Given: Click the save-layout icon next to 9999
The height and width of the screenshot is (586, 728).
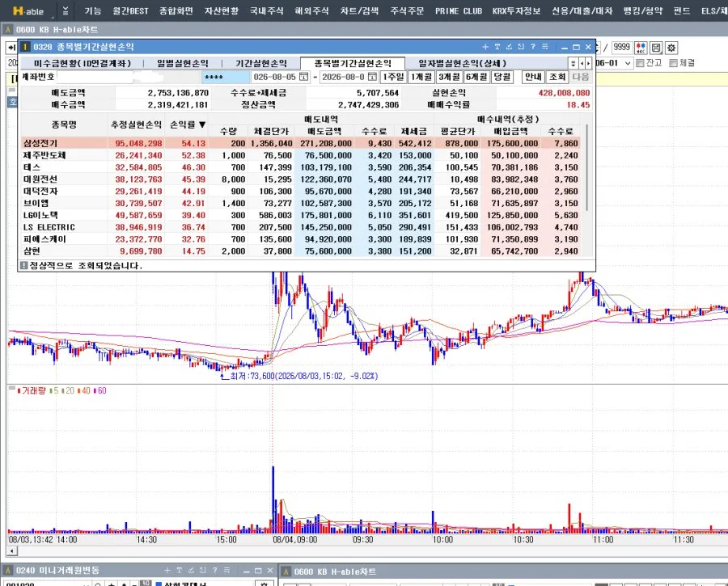Looking at the screenshot, I should [655, 48].
